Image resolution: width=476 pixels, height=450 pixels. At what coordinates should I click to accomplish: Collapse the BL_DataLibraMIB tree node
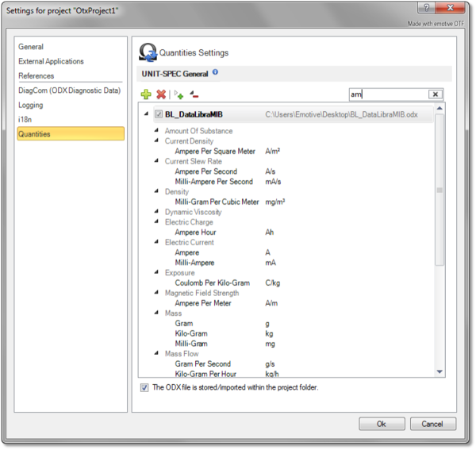146,114
